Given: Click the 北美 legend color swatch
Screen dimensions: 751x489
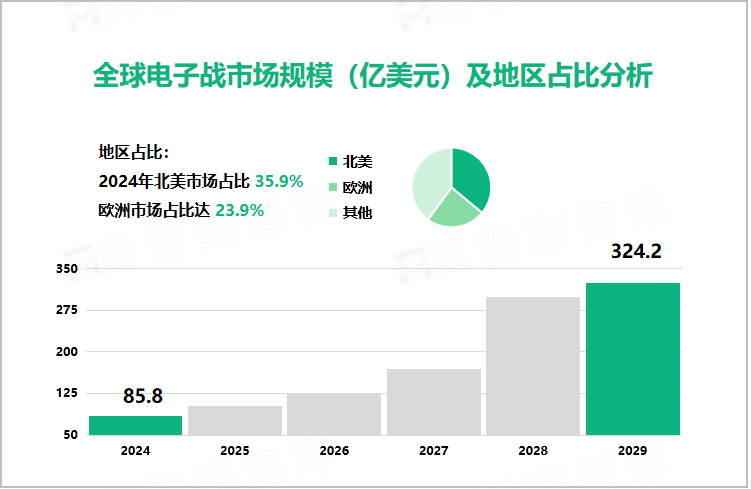Looking at the screenshot, I should click(334, 161).
